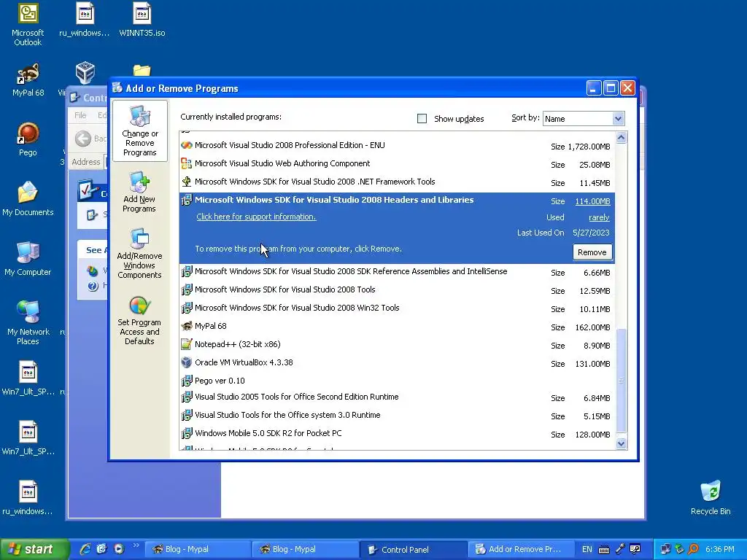Open My Computer desktop icon
Image resolution: width=747 pixels, height=560 pixels.
click(28, 259)
